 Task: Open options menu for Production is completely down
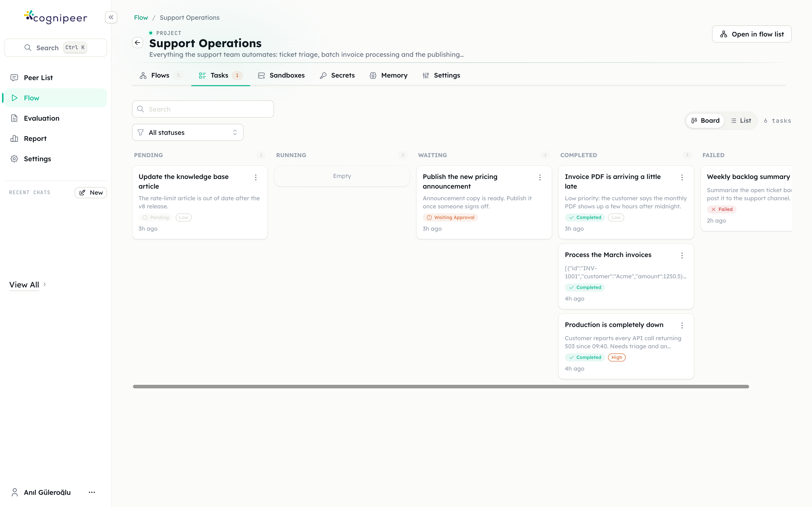point(682,325)
